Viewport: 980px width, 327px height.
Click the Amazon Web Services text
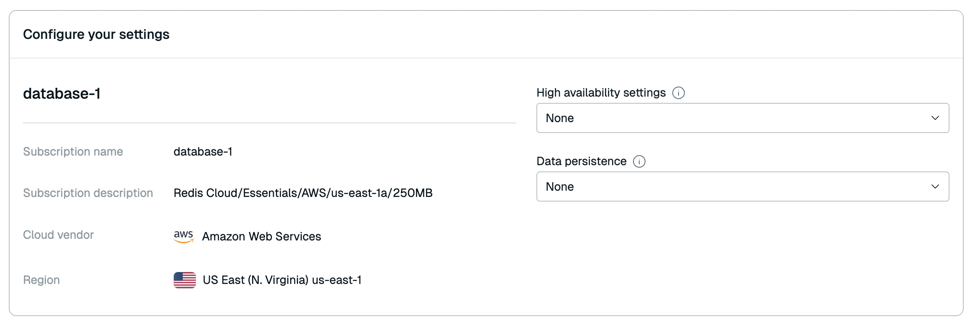pyautogui.click(x=261, y=237)
